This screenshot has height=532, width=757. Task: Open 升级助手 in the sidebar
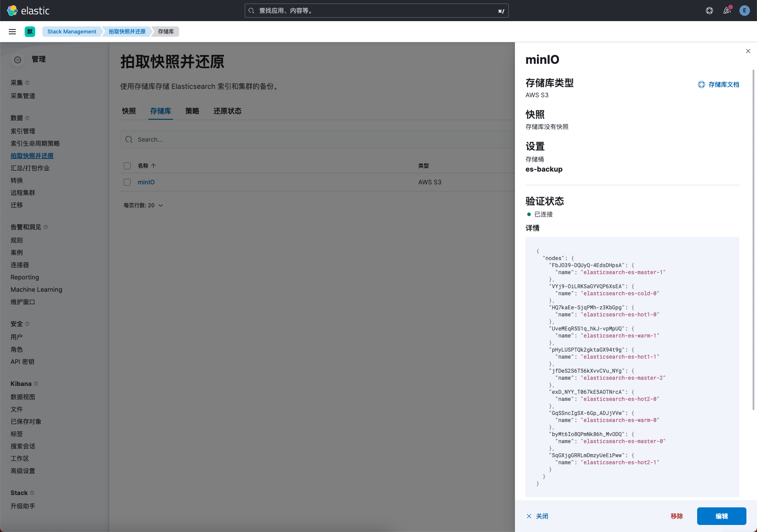click(23, 506)
